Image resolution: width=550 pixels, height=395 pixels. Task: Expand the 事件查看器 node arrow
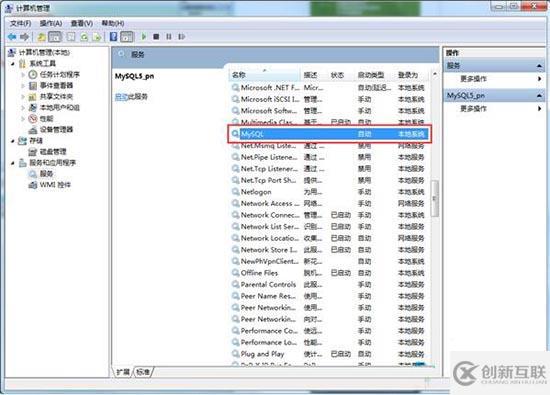tap(23, 86)
